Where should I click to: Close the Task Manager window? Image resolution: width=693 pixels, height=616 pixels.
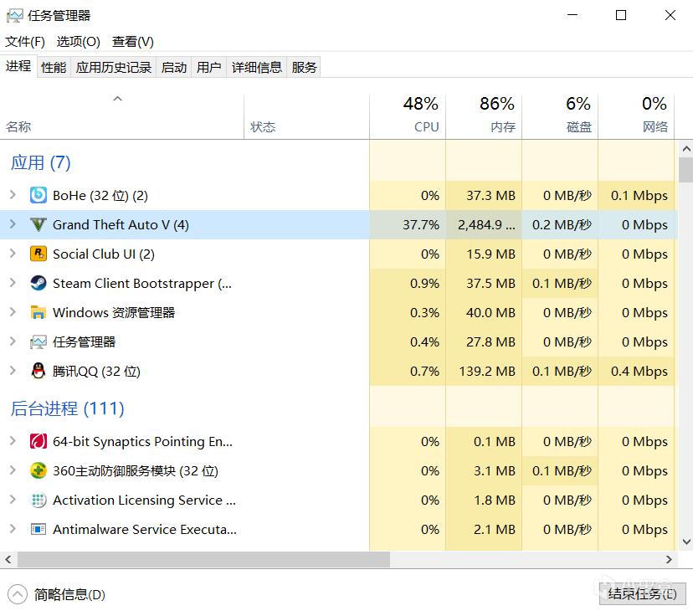670,15
